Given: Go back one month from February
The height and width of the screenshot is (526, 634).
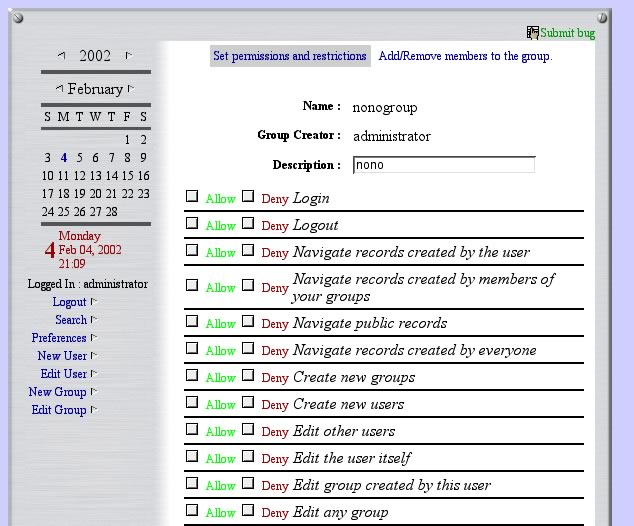Looking at the screenshot, I should (58, 90).
